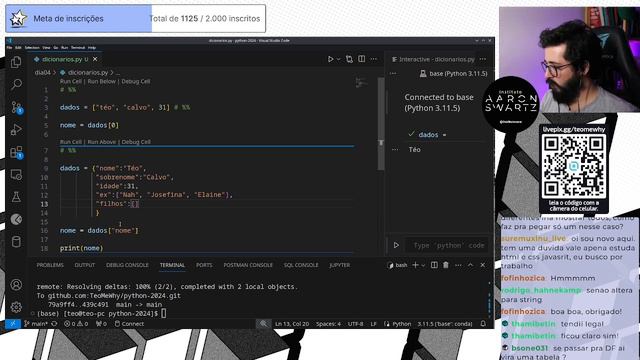Open the View menu
The width and height of the screenshot is (640, 360).
click(46, 48)
